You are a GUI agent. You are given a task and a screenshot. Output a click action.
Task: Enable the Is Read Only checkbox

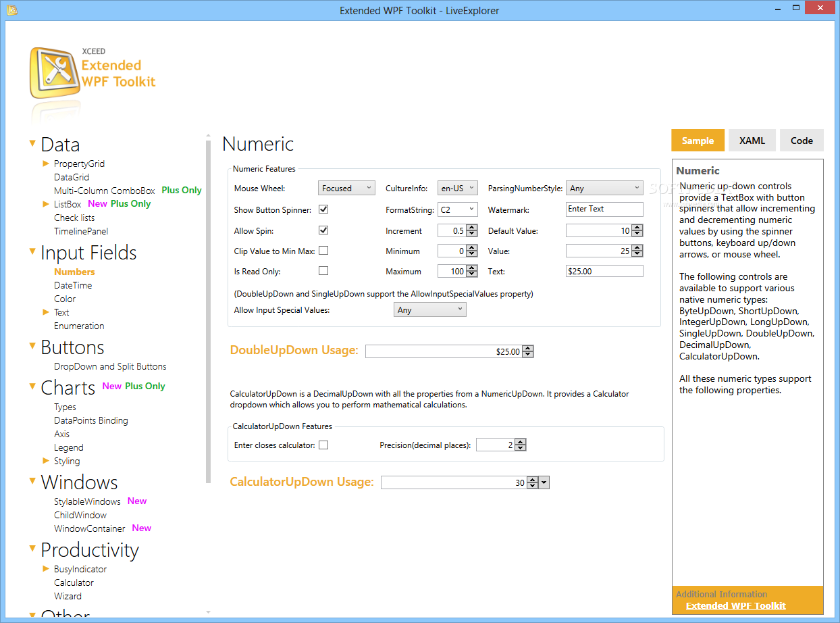pos(323,271)
